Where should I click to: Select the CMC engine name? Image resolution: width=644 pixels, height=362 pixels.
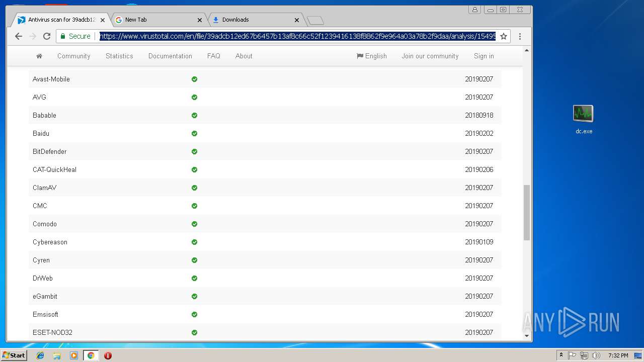point(40,206)
